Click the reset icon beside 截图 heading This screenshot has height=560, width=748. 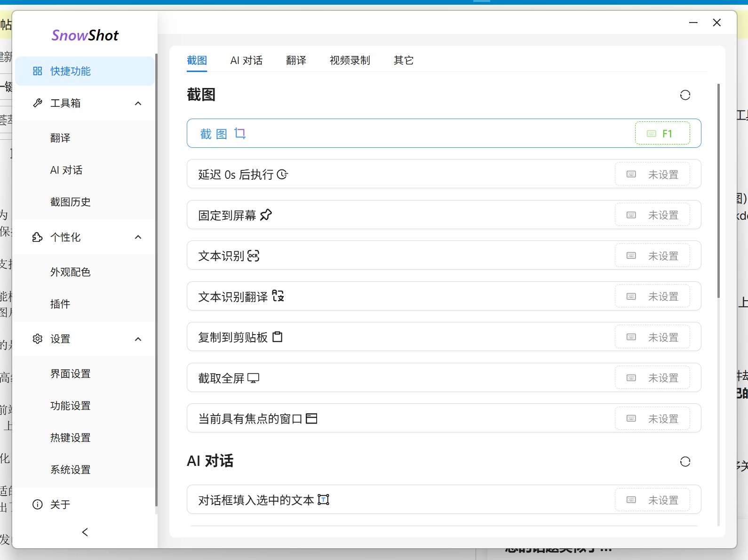click(685, 95)
